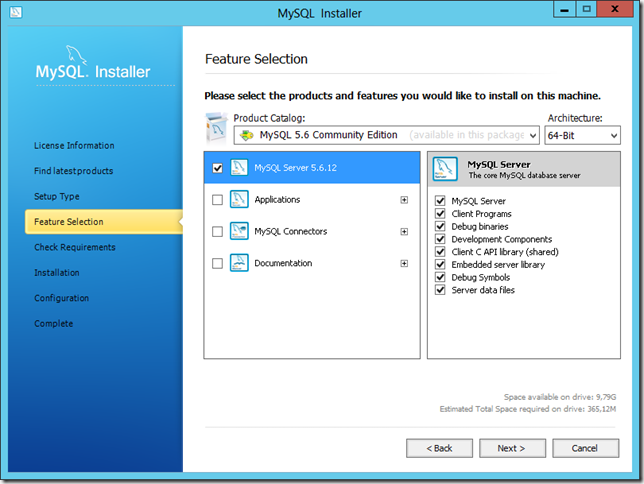Click the Cancel button

(586, 448)
